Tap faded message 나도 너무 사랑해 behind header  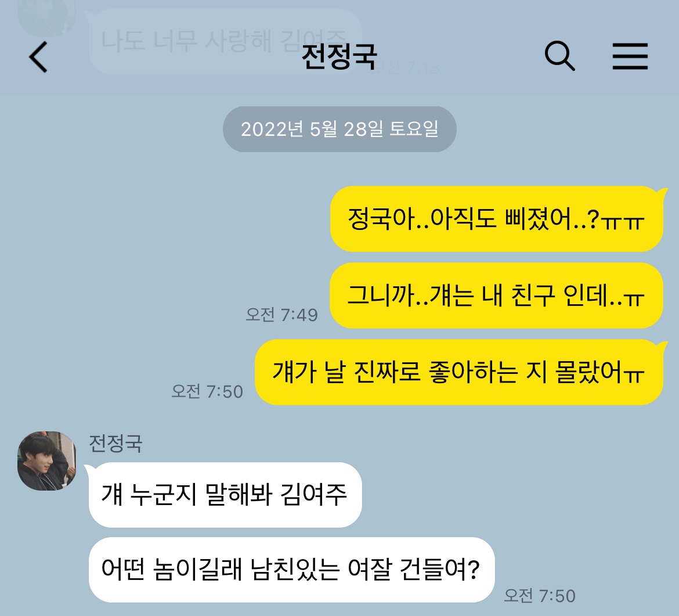click(x=225, y=41)
